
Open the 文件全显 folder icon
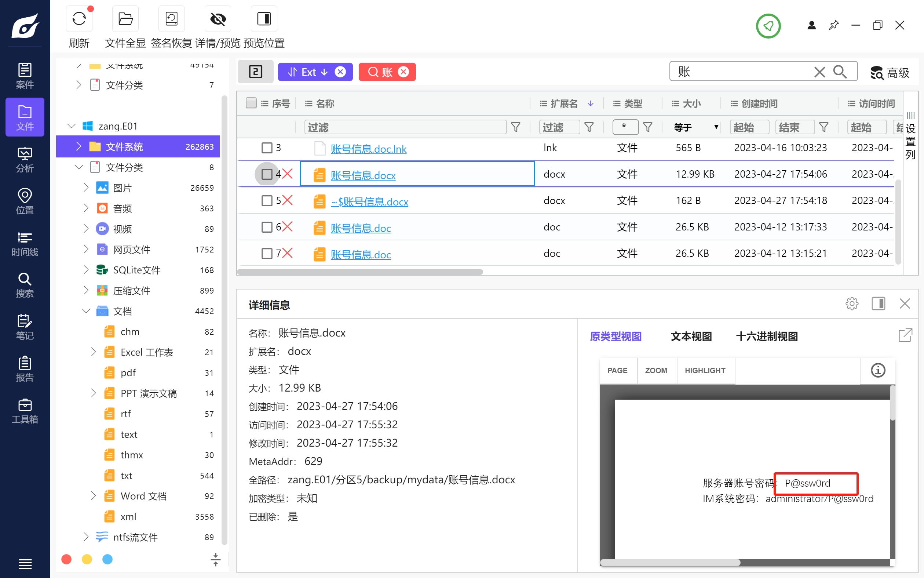coord(125,19)
